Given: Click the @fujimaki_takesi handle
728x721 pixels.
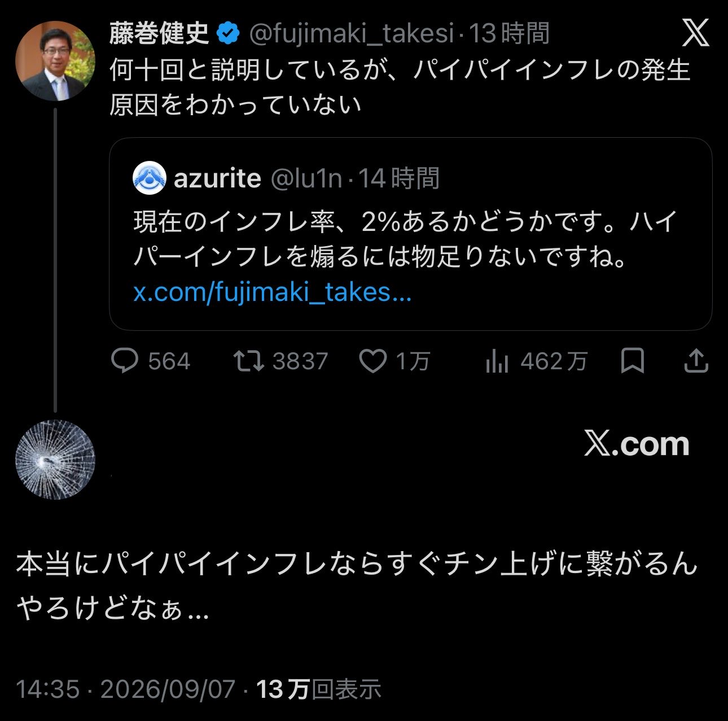Looking at the screenshot, I should click(x=352, y=34).
